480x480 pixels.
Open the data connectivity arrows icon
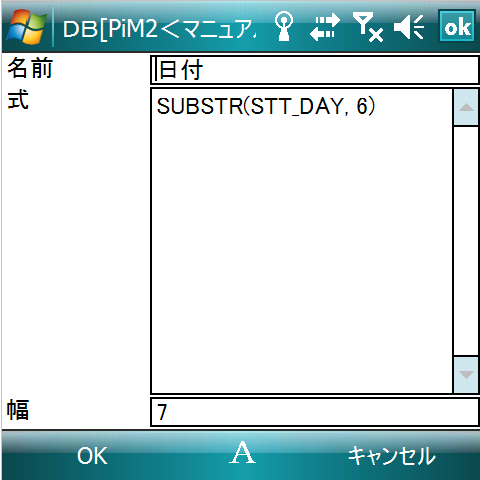tap(324, 27)
